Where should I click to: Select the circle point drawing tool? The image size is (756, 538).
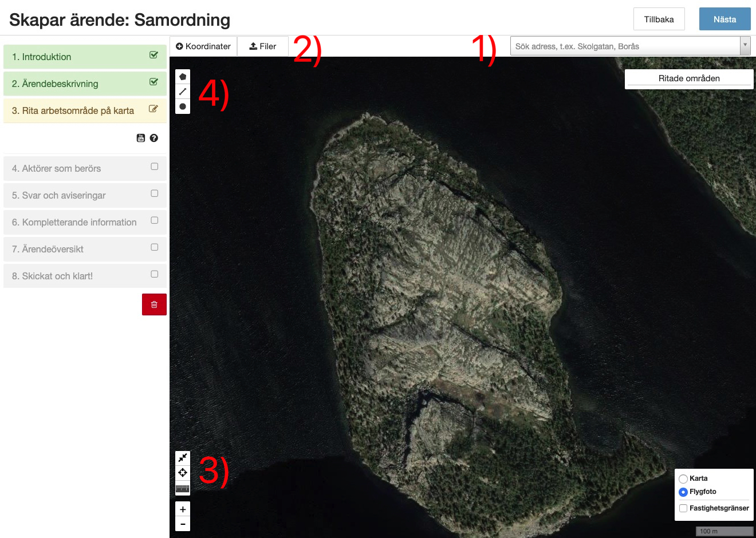click(183, 106)
